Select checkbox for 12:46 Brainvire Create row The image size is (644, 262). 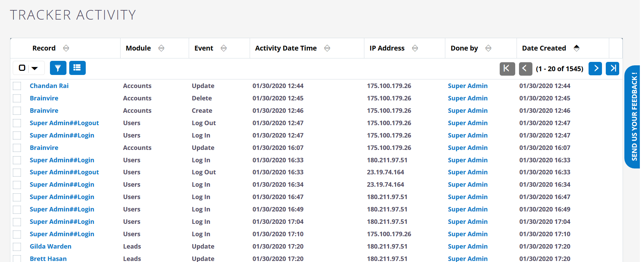click(17, 111)
